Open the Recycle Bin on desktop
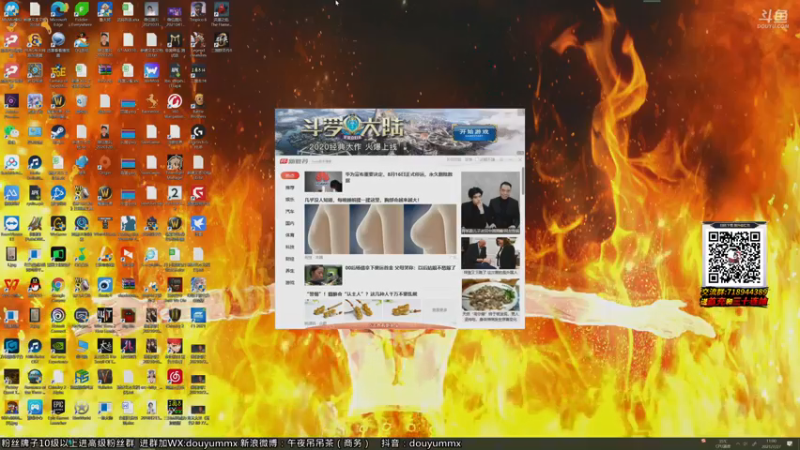800x450 pixels. (x=81, y=102)
